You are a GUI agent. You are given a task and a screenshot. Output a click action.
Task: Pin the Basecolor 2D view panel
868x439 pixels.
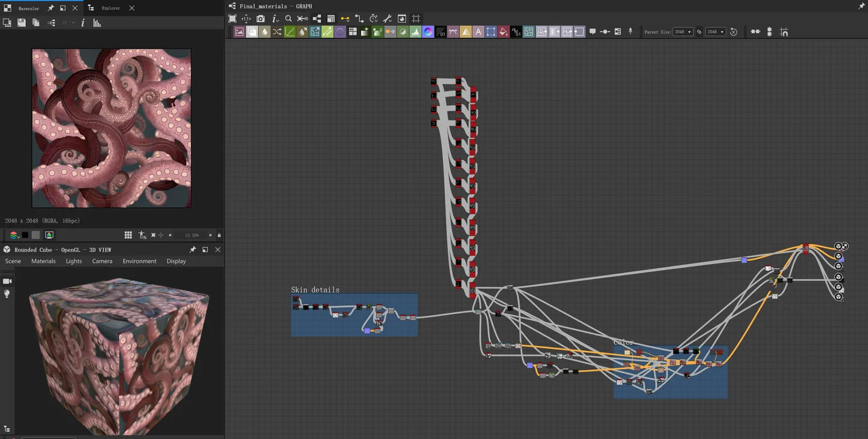(x=51, y=8)
